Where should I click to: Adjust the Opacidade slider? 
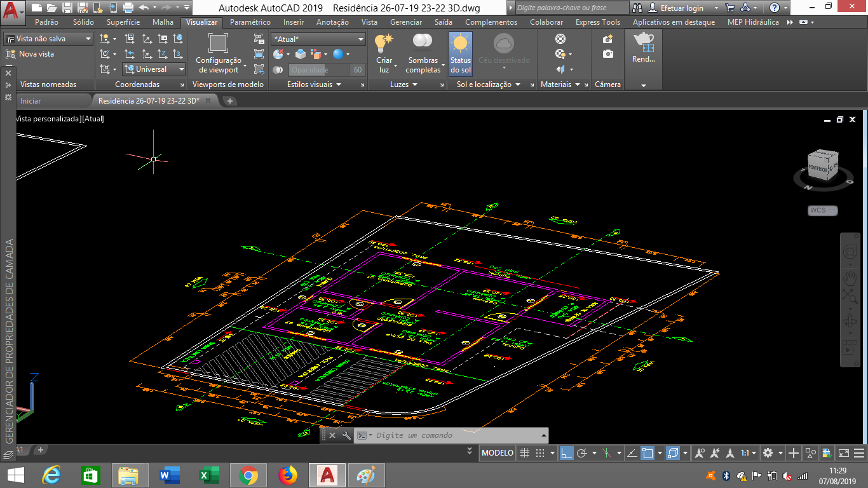pos(318,70)
